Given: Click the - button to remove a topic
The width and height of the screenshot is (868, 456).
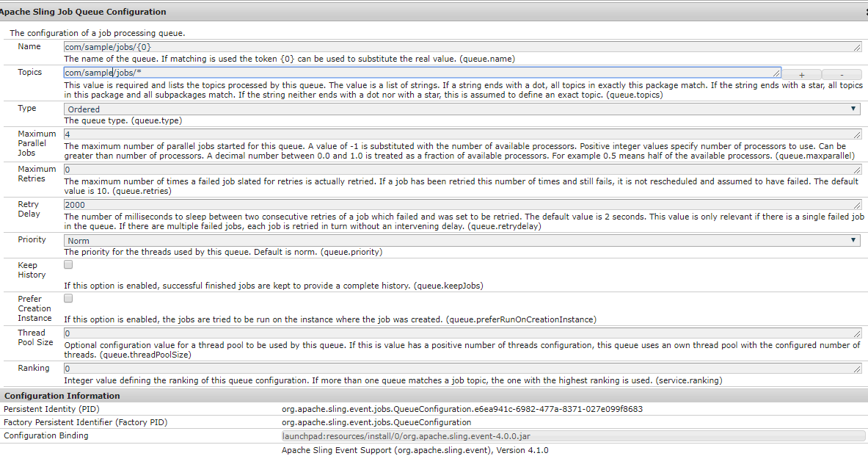Looking at the screenshot, I should coord(842,73).
